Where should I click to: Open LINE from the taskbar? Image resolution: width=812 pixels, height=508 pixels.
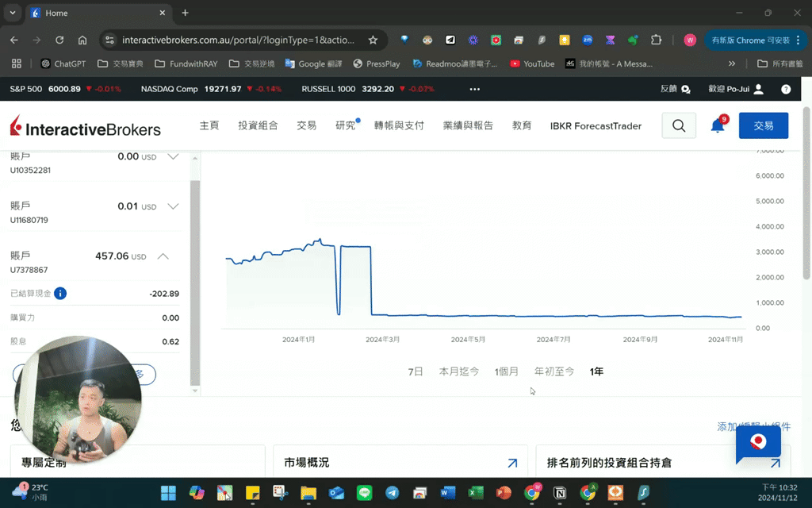coord(365,492)
